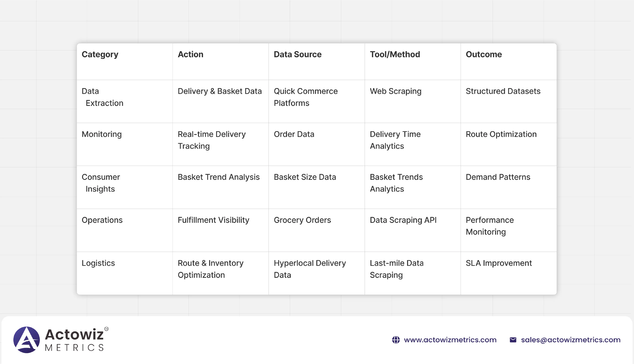This screenshot has height=364, width=634.
Task: Select the Category column header
Action: [x=100, y=54]
